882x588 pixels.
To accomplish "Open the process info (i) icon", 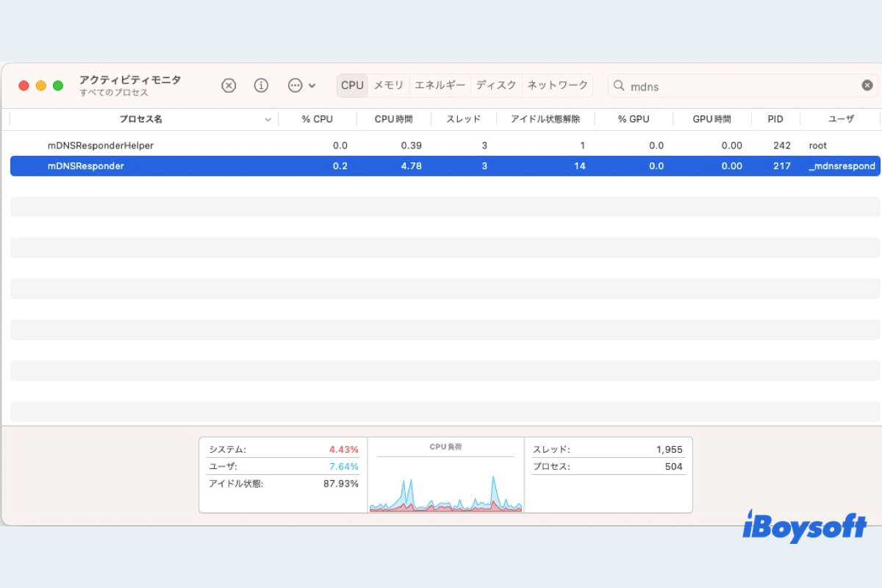I will 261,85.
